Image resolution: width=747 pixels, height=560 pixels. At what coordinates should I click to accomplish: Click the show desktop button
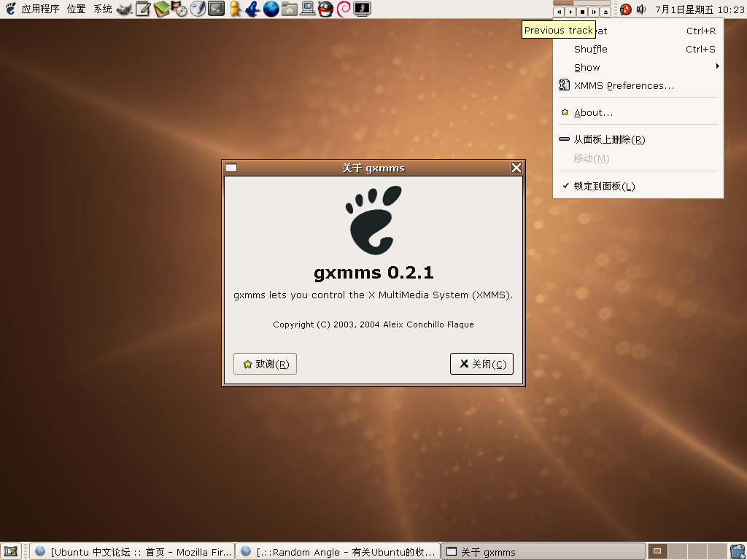(x=11, y=551)
